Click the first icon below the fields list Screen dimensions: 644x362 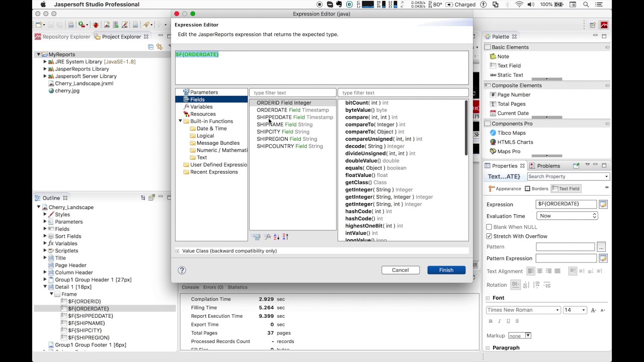coord(257,237)
